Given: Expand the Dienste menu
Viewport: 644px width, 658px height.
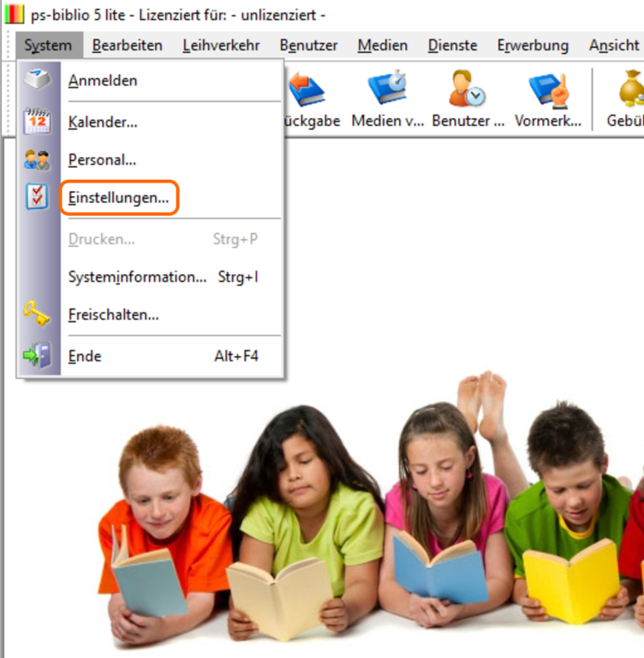Looking at the screenshot, I should click(452, 45).
